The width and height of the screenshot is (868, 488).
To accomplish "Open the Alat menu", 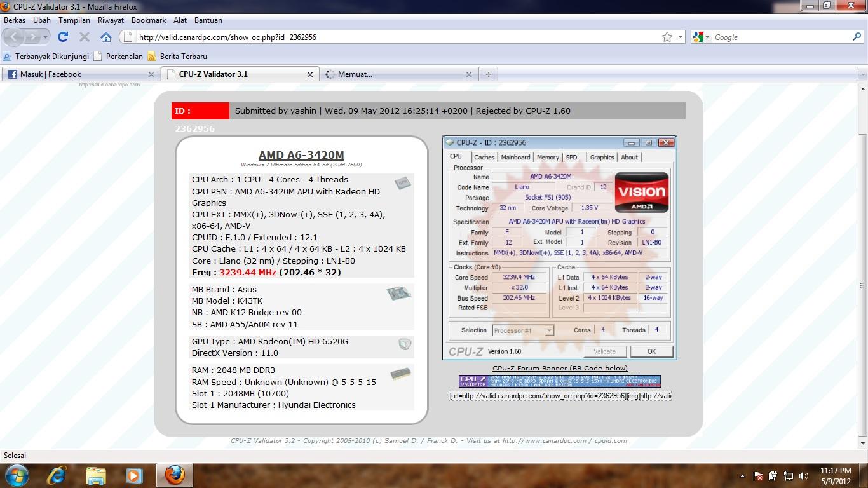I will [x=180, y=20].
